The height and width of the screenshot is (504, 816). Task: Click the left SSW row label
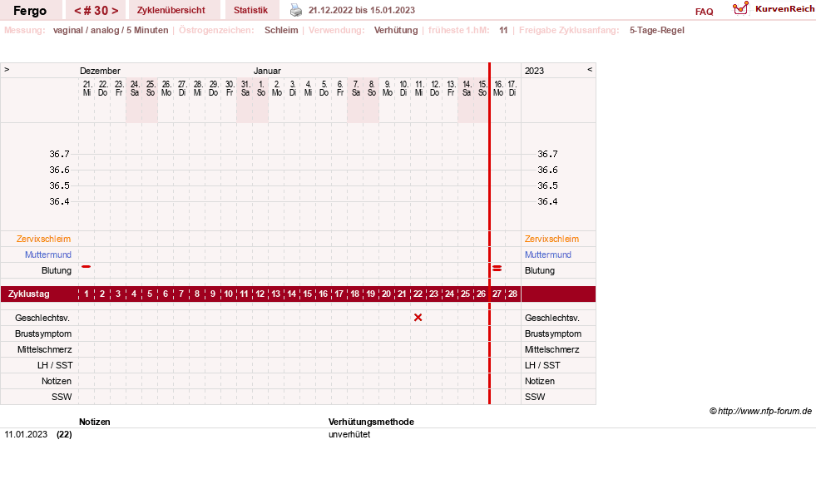click(x=62, y=397)
